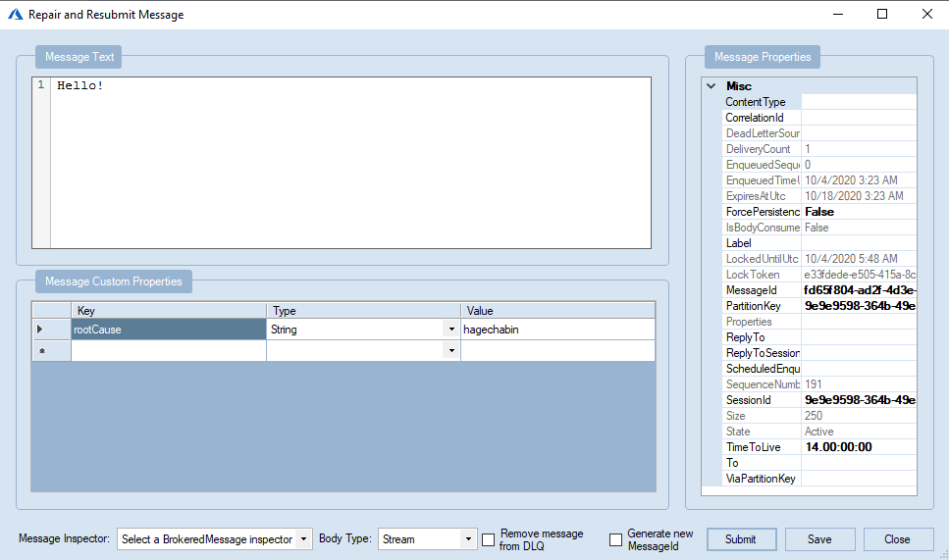Collapse the Misc property category

pyautogui.click(x=712, y=86)
